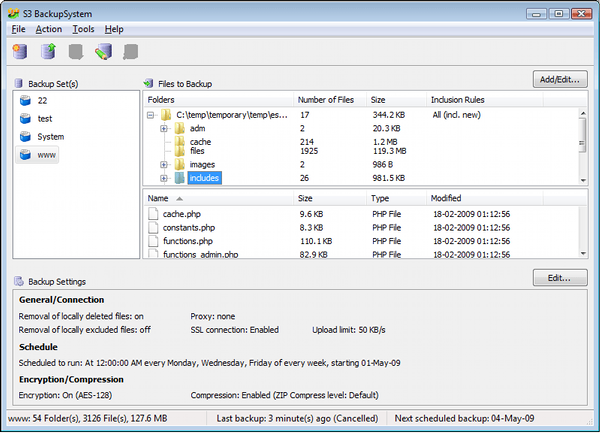The height and width of the screenshot is (433, 600).
Task: Click the 'All (incl. new)' inclusion rule
Action: pos(457,115)
